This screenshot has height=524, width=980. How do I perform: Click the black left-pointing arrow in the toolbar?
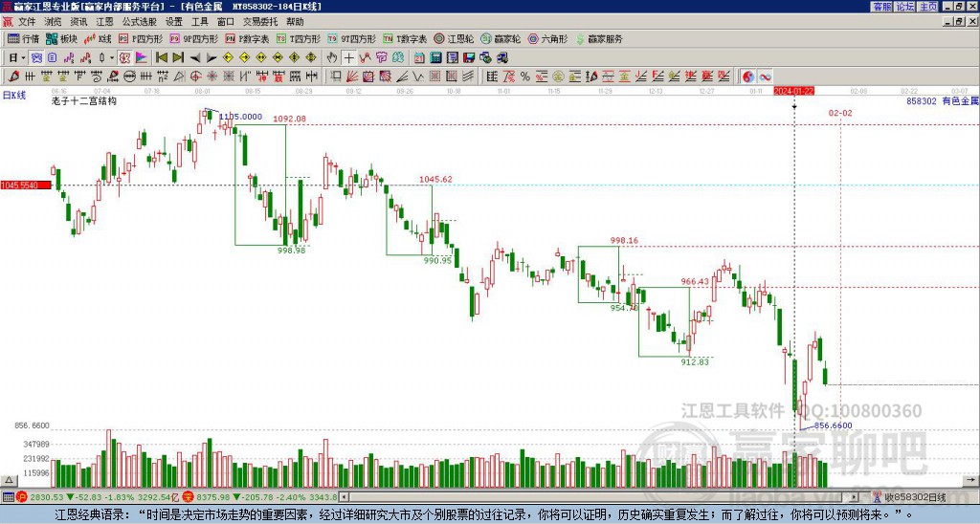pos(195,57)
